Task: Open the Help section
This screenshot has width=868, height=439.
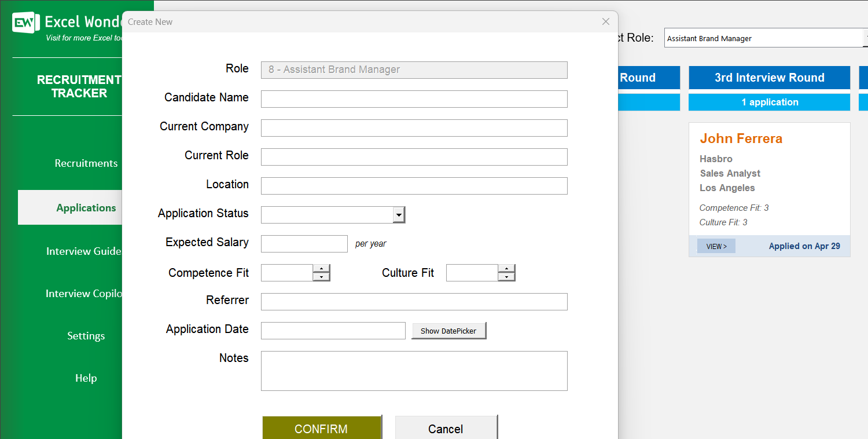Action: [x=86, y=378]
